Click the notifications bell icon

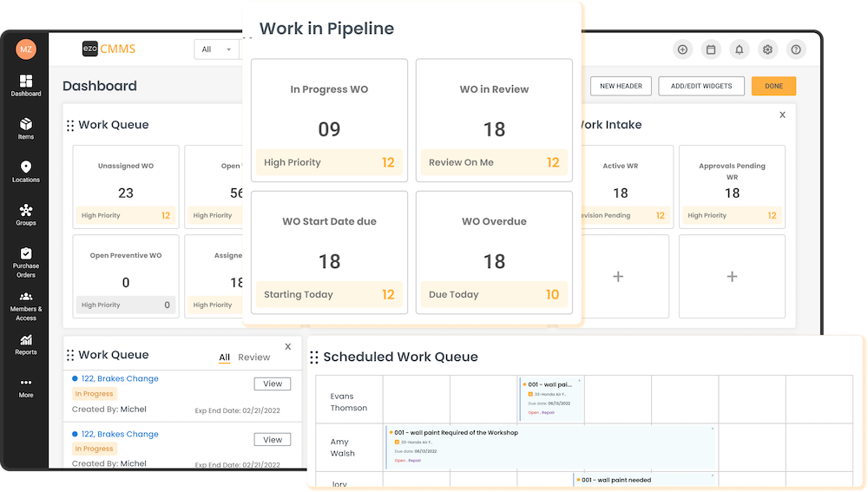739,49
